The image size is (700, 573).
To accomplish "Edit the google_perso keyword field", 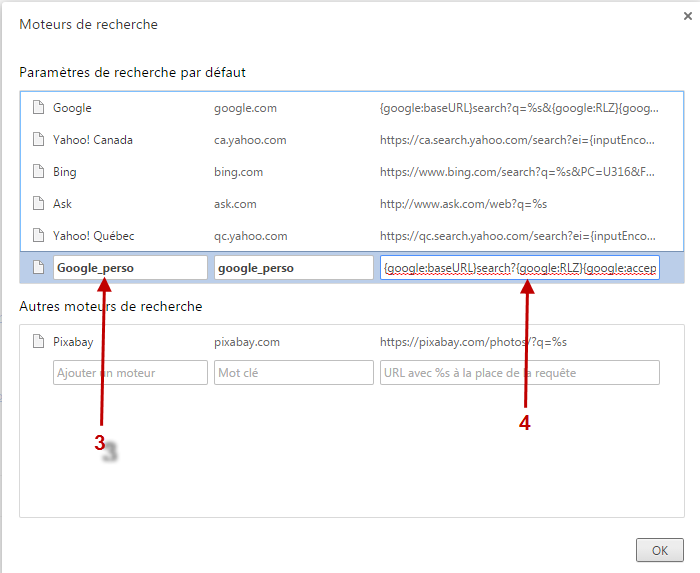I will (294, 268).
